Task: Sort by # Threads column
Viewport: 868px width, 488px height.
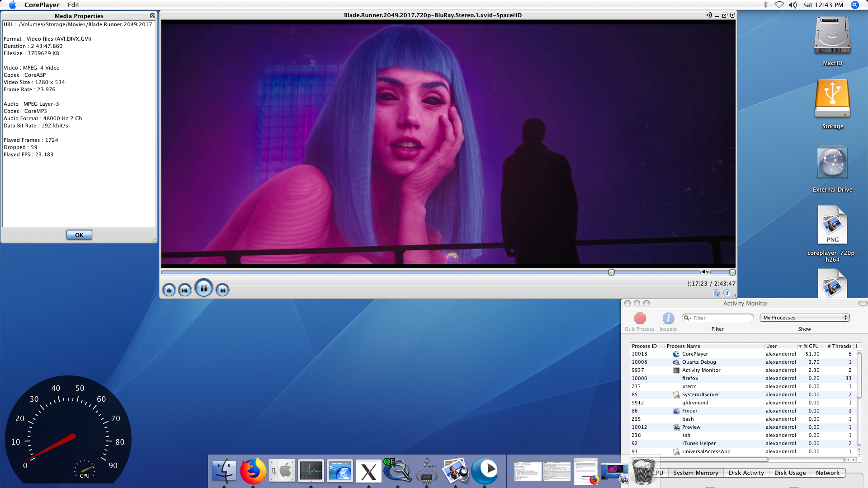Action: [x=838, y=346]
